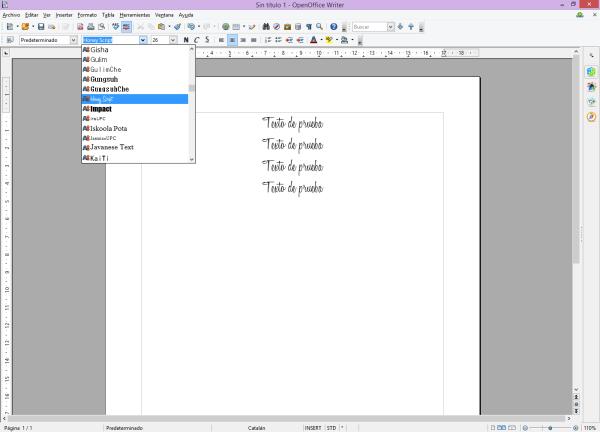The width and height of the screenshot is (600, 432).
Task: Toggle INSERT mode in status bar
Action: pyautogui.click(x=313, y=427)
